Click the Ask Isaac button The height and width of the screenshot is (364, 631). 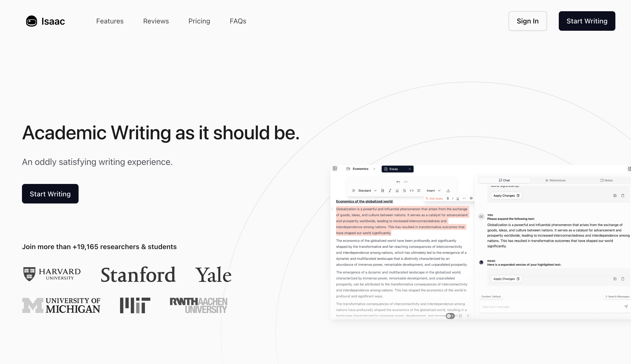pos(434,198)
